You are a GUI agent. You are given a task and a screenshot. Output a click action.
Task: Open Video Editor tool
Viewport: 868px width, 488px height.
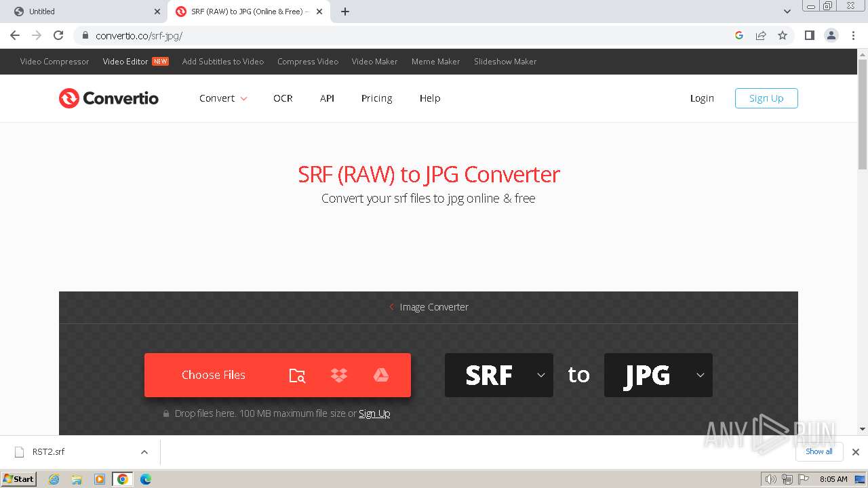[x=125, y=62]
